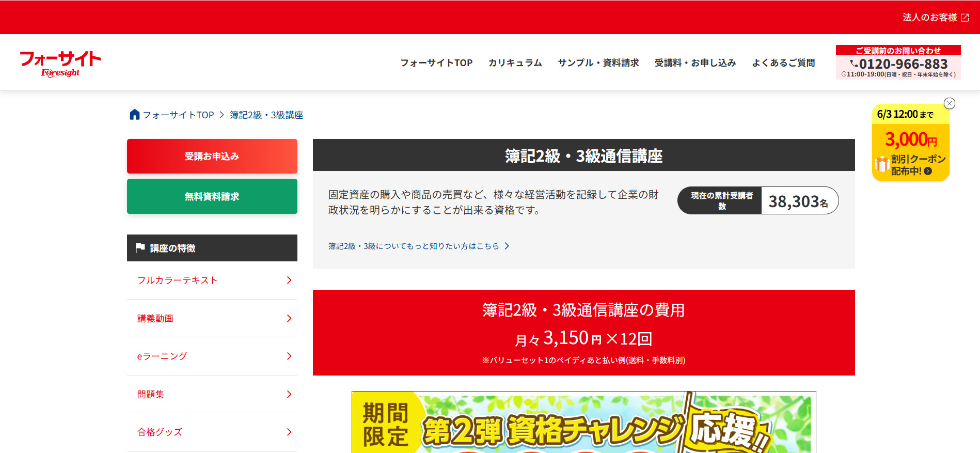Click the 簿記2級・3級通信講座 heading
980x453 pixels.
point(583,155)
